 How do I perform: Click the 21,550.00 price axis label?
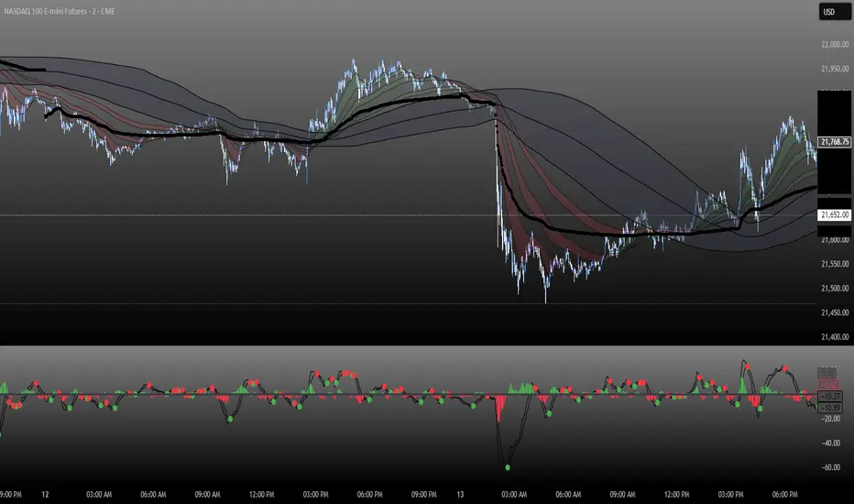point(835,264)
